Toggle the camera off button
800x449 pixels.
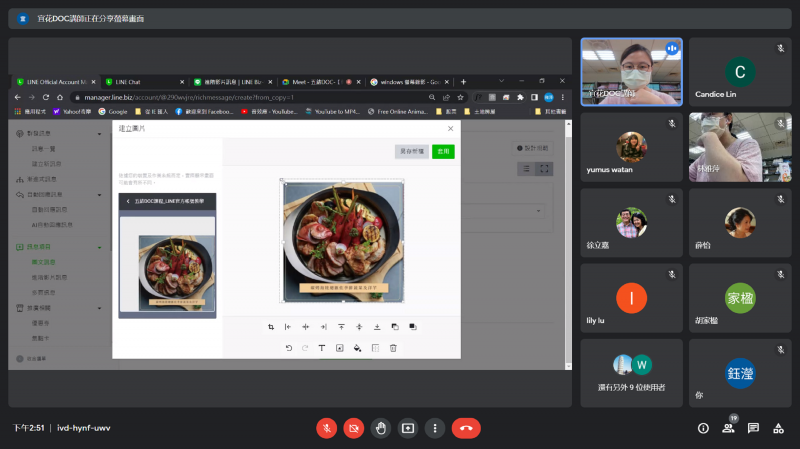(x=353, y=428)
